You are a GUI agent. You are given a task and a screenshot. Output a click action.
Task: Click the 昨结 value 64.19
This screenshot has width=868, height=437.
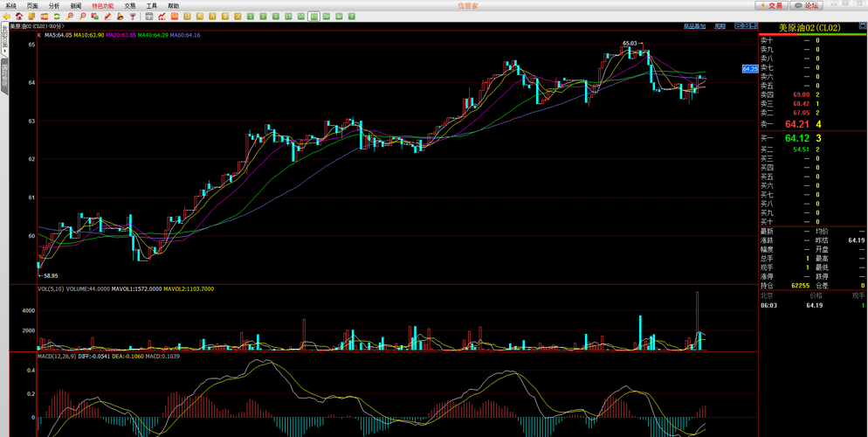pos(857,240)
